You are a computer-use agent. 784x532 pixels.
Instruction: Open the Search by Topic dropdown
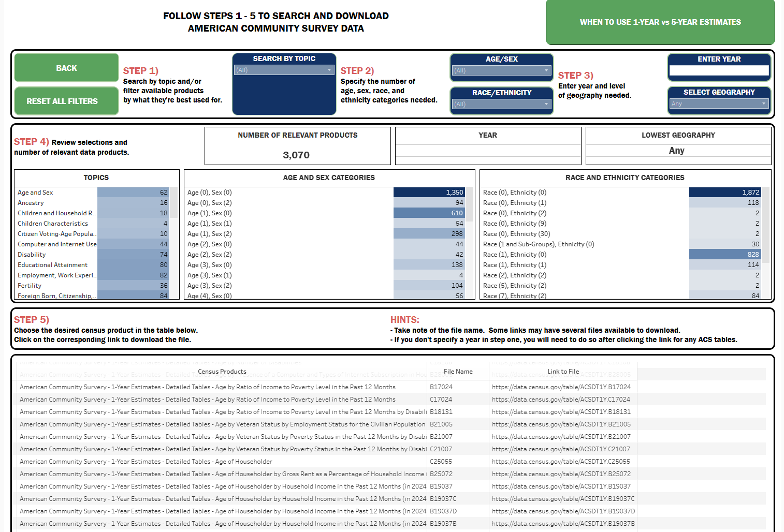click(x=284, y=70)
